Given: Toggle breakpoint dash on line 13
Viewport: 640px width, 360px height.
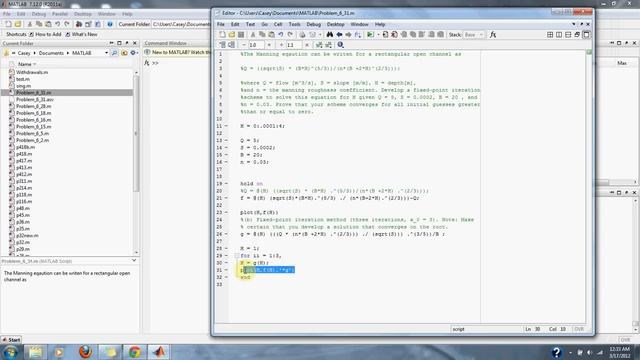Looking at the screenshot, I should pyautogui.click(x=226, y=140).
